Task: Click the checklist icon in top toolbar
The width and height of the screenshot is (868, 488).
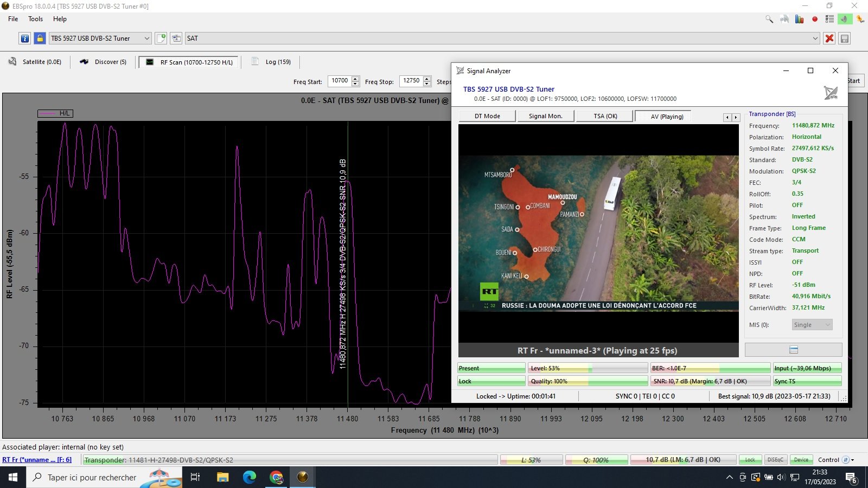Action: click(x=829, y=19)
